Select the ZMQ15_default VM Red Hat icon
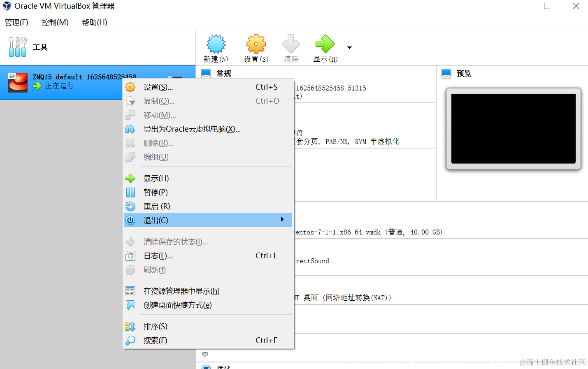Viewport: 588px width, 369px height. 18,83
